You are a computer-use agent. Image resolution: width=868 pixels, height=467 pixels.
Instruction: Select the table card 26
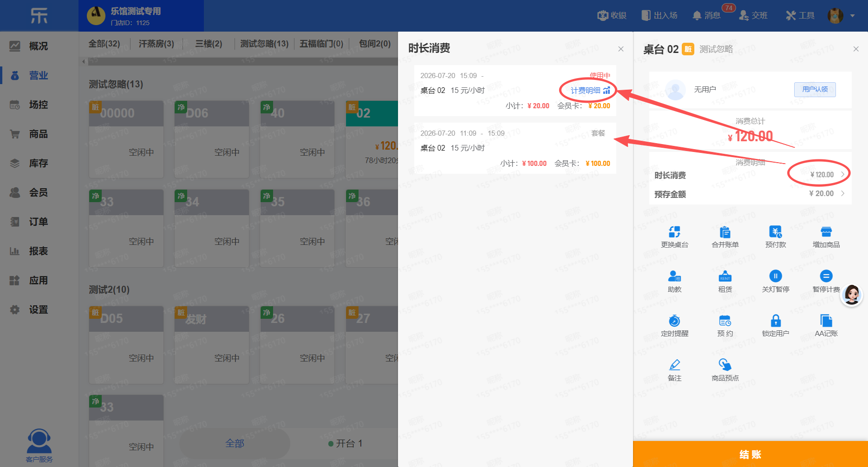pos(297,345)
